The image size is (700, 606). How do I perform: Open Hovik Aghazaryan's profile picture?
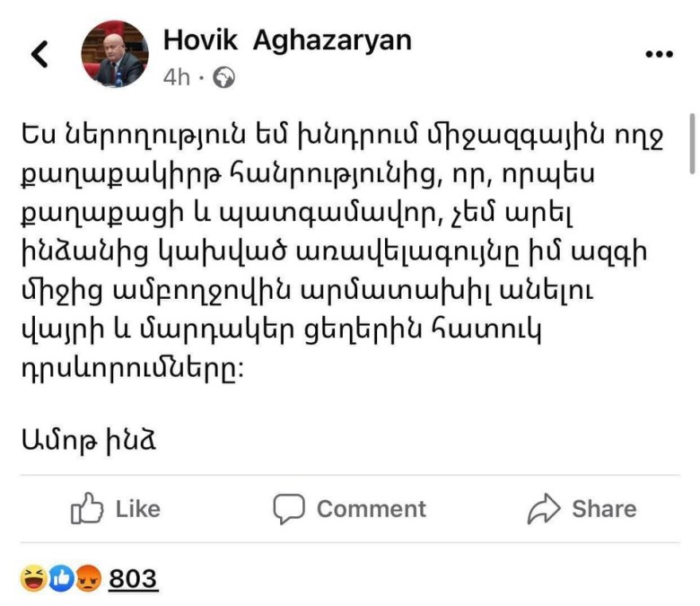click(x=115, y=54)
